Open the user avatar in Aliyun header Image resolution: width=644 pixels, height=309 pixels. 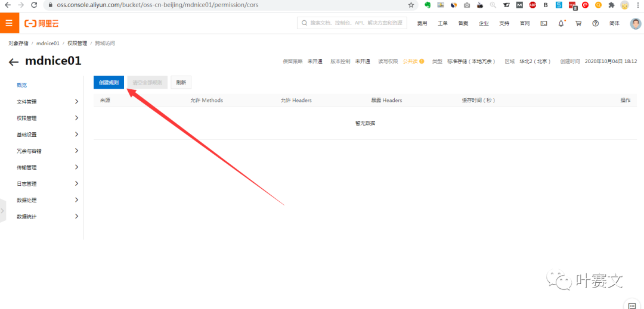636,23
